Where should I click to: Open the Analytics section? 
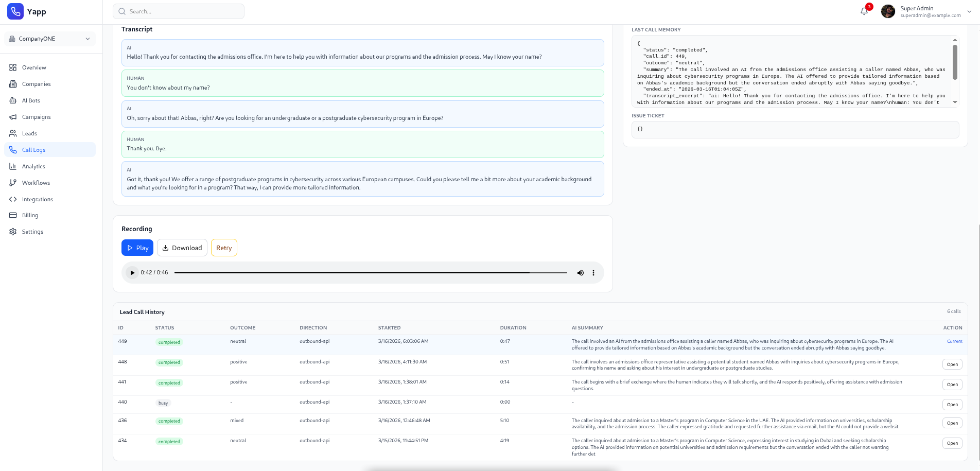pyautogui.click(x=33, y=166)
